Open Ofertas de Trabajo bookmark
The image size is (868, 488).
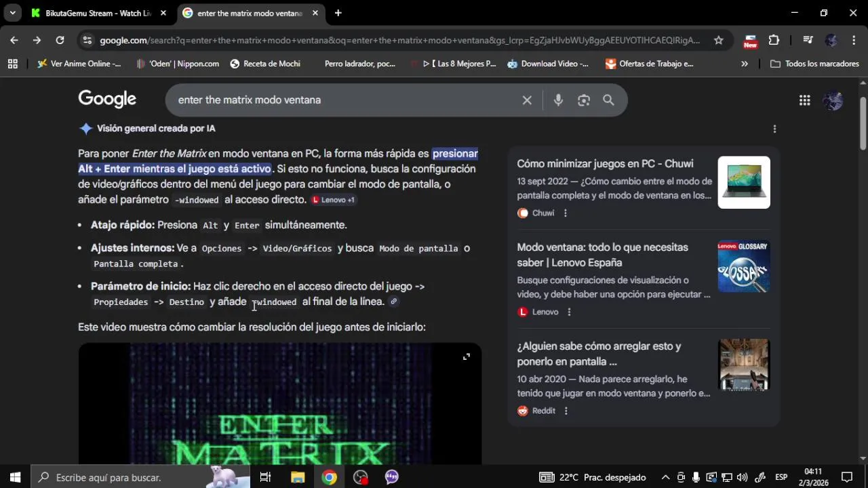pos(650,64)
